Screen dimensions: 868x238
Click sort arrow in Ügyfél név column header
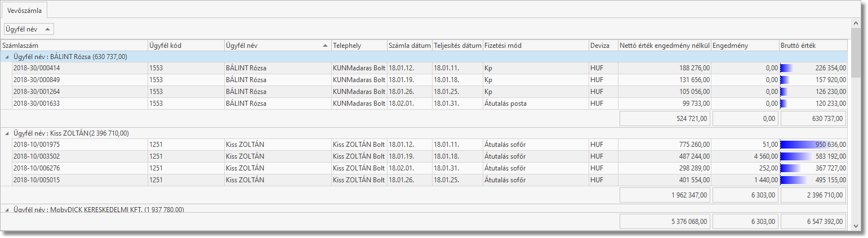tap(326, 46)
